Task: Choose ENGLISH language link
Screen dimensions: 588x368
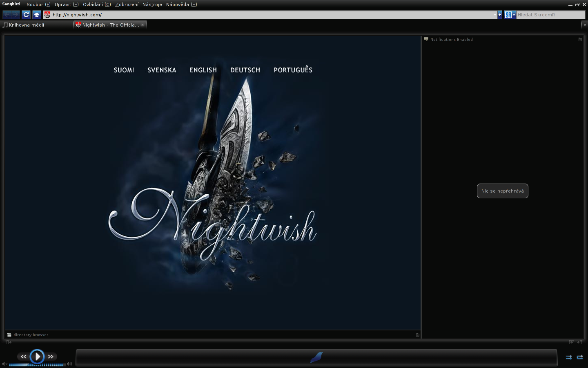Action: [203, 70]
